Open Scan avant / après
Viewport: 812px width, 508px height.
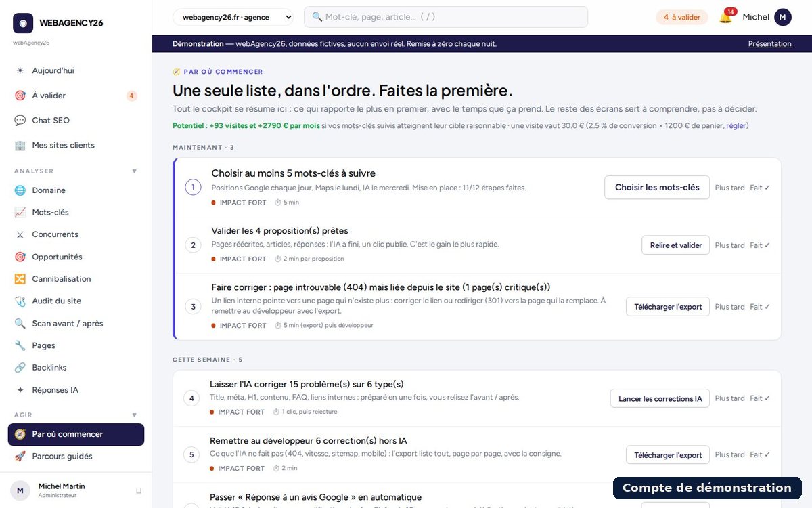coord(76,324)
